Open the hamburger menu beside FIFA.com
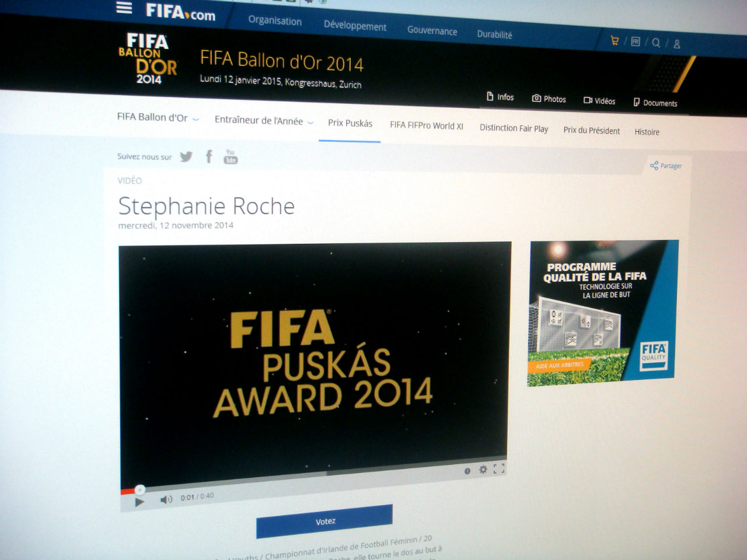This screenshot has height=560, width=747. [124, 8]
